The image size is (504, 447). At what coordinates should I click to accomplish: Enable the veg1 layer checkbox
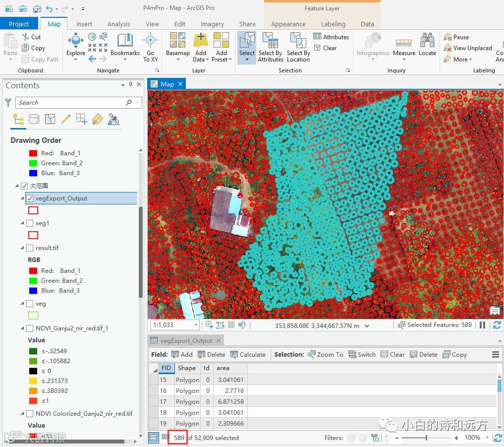(30, 223)
